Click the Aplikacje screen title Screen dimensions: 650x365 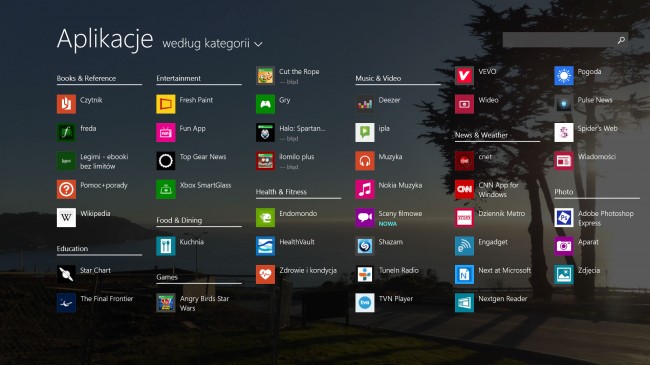pyautogui.click(x=105, y=39)
